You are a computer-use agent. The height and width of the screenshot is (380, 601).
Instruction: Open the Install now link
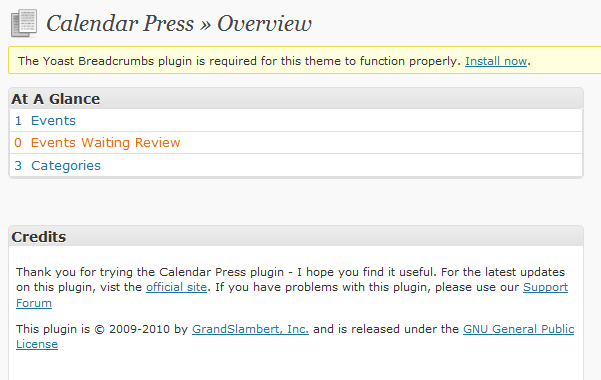tap(496, 61)
